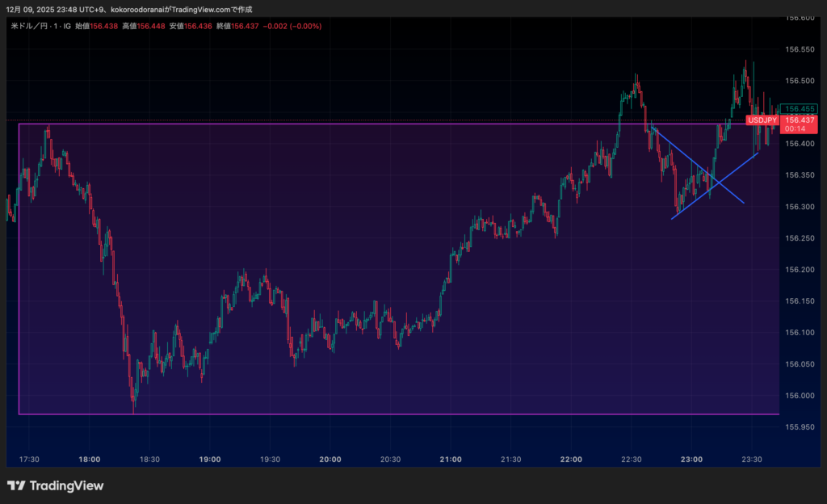Click 156.550 on the price scale

(x=800, y=49)
